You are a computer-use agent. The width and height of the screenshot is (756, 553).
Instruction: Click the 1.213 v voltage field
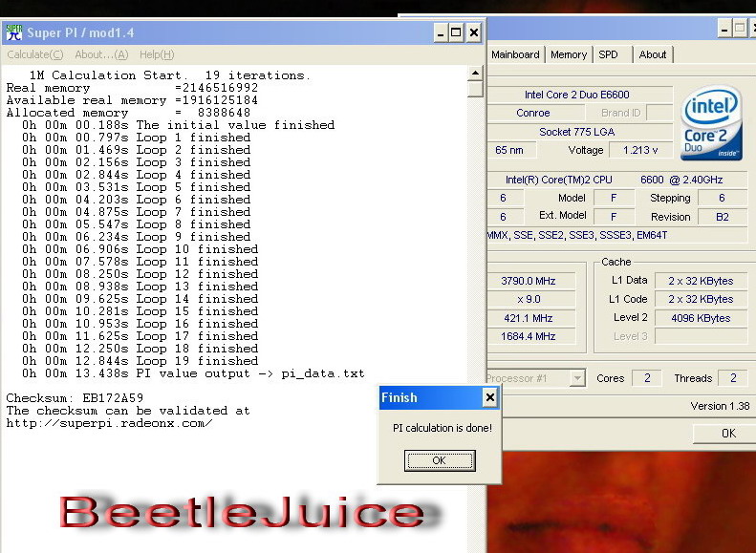point(640,150)
